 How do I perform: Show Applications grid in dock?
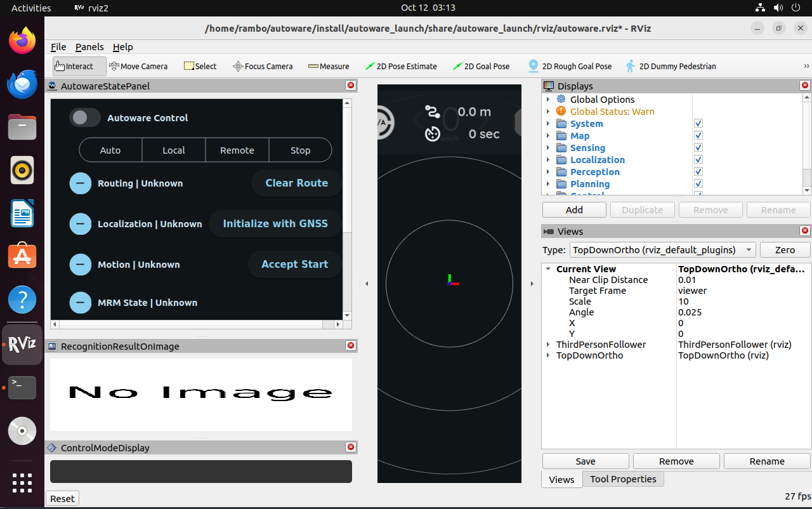click(x=22, y=482)
